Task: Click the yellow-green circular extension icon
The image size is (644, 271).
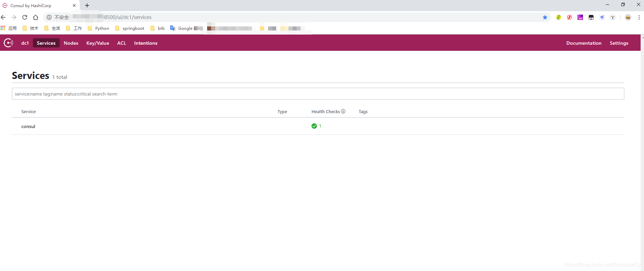Action: [x=559, y=17]
